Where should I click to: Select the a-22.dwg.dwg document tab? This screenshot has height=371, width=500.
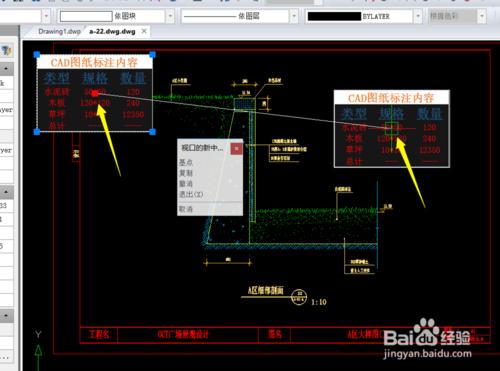(x=112, y=32)
